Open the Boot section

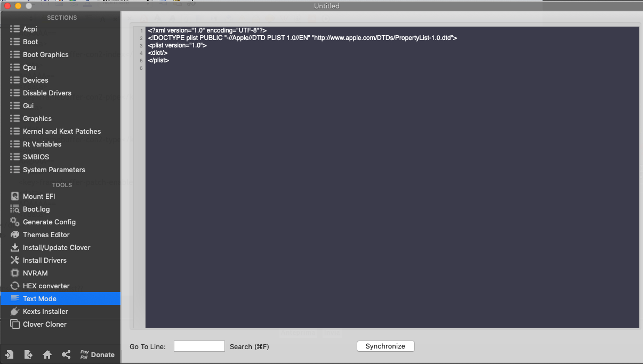pyautogui.click(x=60, y=42)
